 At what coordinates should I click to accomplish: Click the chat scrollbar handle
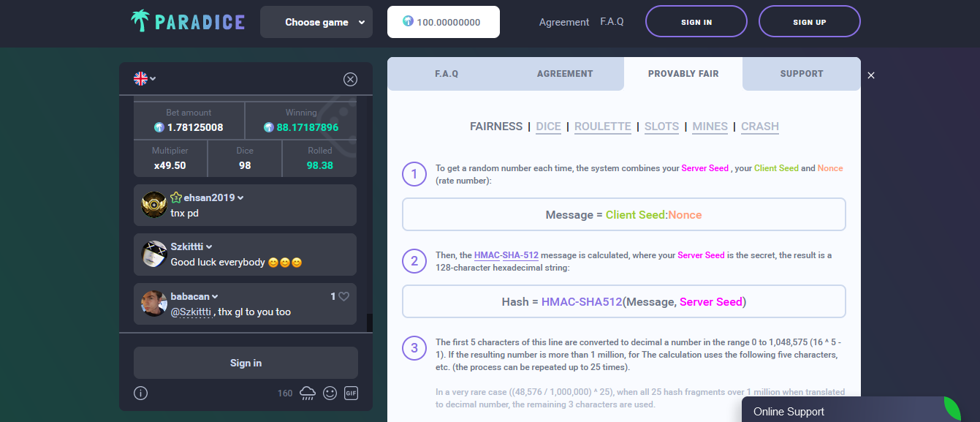click(370, 323)
